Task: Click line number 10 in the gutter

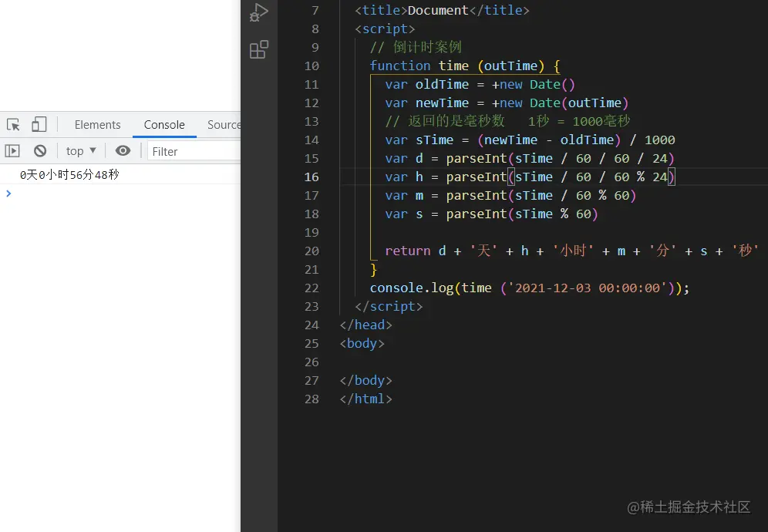Action: coord(312,66)
